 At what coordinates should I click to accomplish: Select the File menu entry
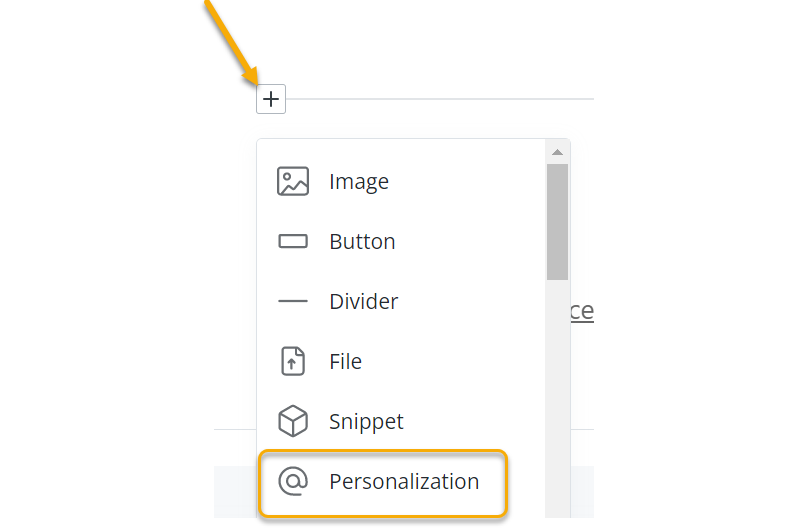[x=346, y=361]
